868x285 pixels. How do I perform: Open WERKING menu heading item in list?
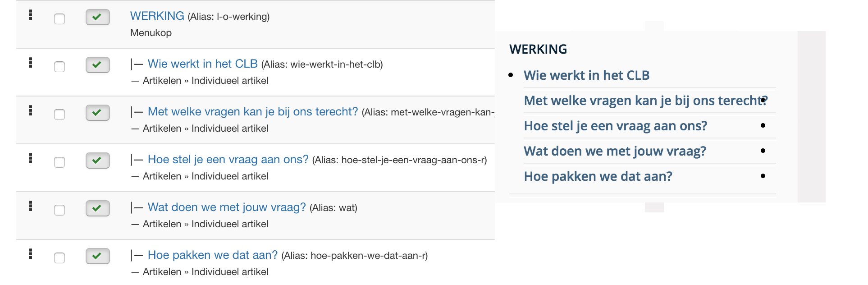click(157, 16)
